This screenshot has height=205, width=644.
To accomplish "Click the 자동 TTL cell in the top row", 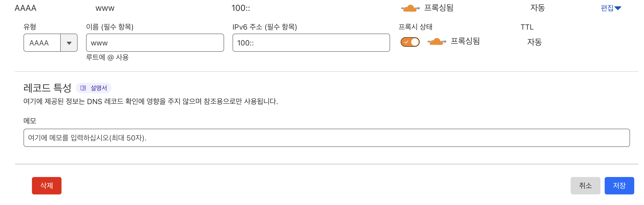I will point(538,8).
